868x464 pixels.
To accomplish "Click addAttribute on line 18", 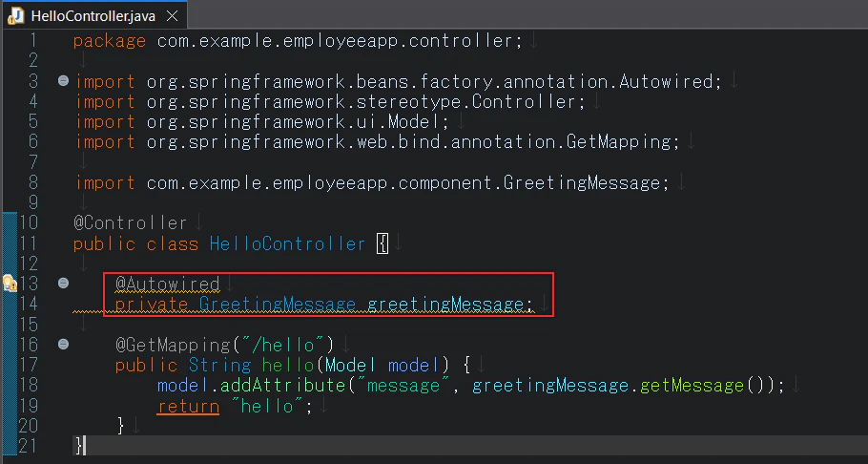I will click(282, 386).
